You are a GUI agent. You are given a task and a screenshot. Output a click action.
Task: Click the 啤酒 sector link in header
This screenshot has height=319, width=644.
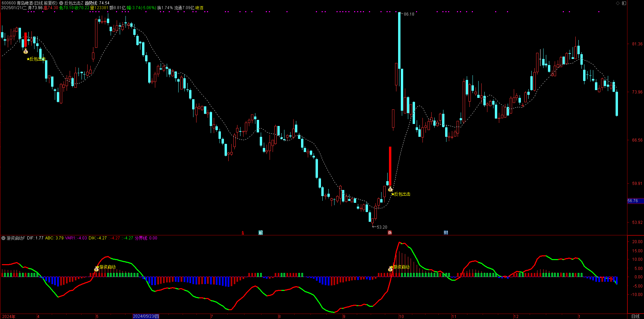200,8
